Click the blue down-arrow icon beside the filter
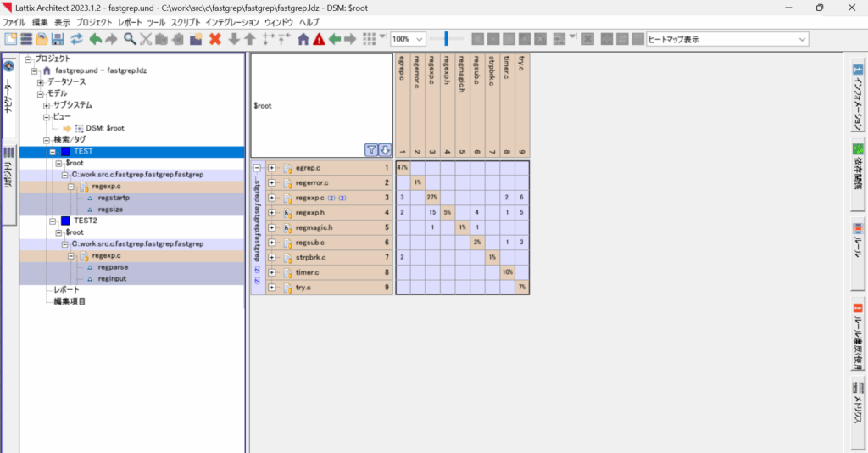 [x=385, y=150]
